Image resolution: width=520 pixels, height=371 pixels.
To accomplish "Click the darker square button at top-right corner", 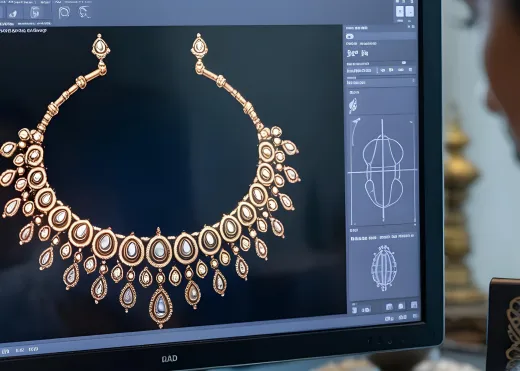I will [410, 11].
